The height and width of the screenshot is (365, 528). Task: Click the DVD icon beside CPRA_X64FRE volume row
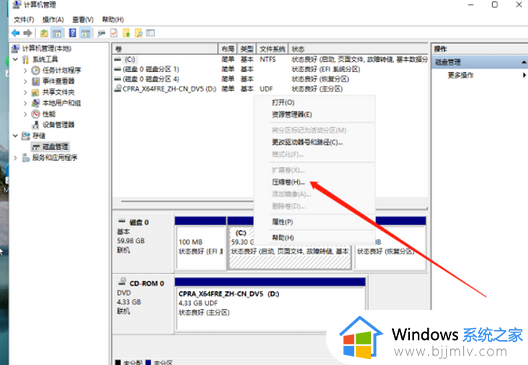click(118, 88)
